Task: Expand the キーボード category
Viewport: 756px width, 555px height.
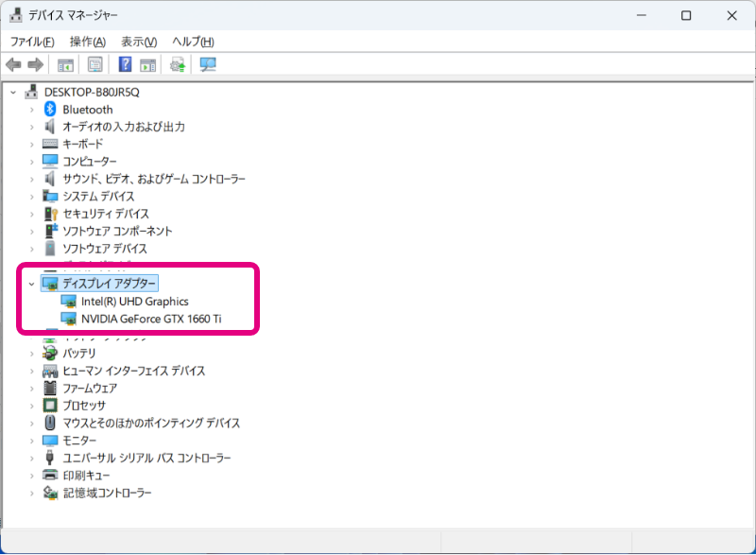Action: click(x=31, y=145)
